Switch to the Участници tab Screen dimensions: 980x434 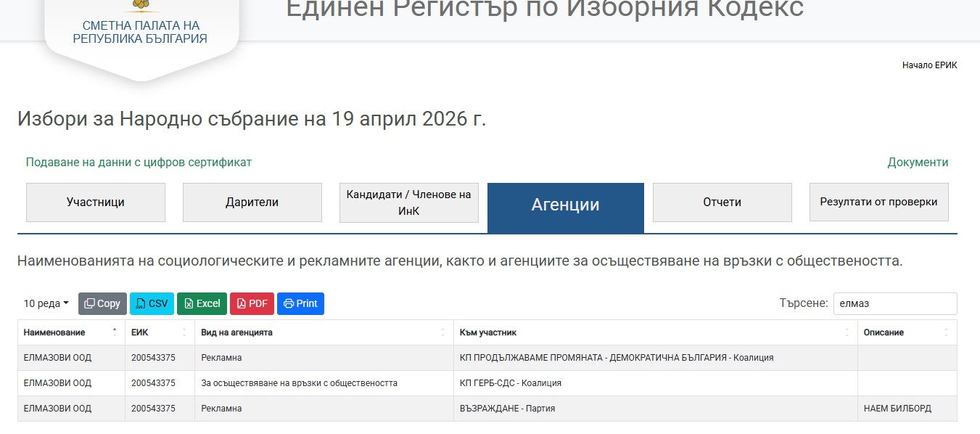point(96,202)
